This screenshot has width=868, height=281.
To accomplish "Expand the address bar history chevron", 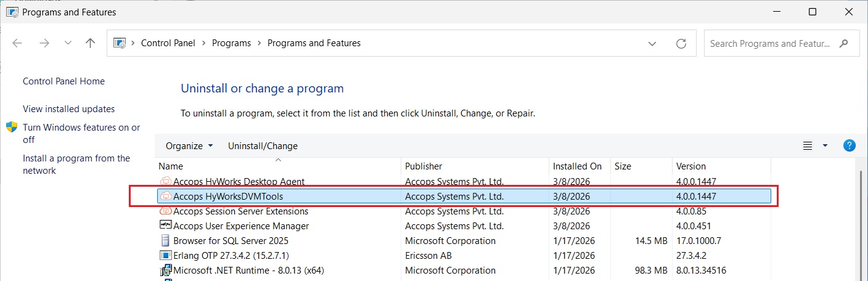I will 652,43.
